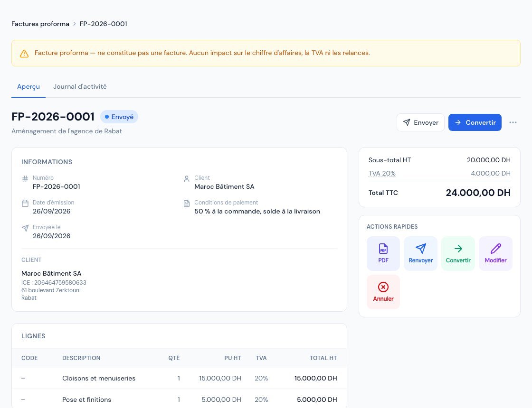Click the red Annuler action
This screenshot has width=532, height=408.
(x=383, y=292)
